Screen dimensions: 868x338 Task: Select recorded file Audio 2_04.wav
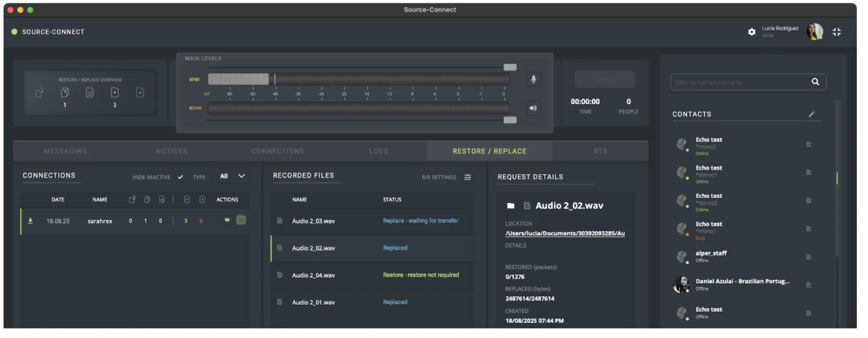click(372, 275)
